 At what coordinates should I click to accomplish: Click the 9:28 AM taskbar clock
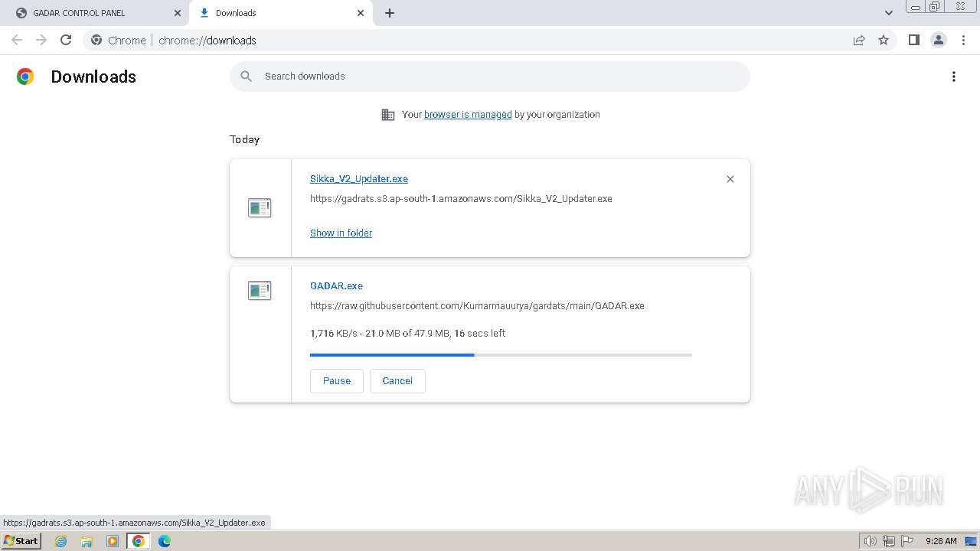(941, 541)
